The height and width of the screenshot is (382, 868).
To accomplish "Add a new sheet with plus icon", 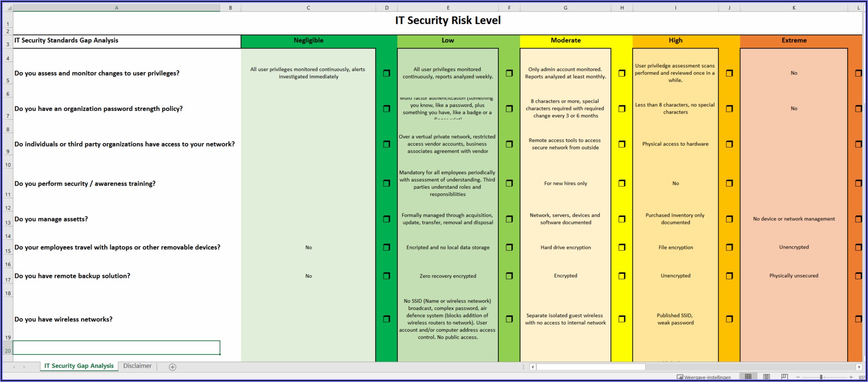I will tap(172, 367).
